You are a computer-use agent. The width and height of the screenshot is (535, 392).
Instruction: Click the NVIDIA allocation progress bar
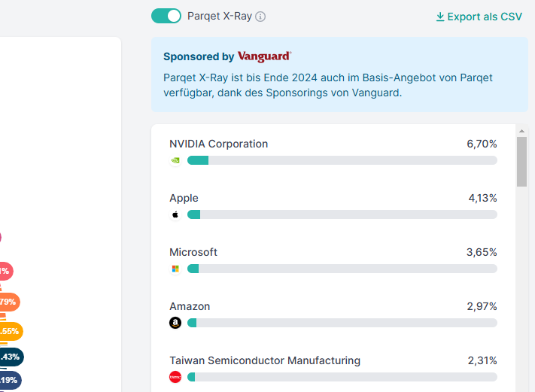coord(342,160)
